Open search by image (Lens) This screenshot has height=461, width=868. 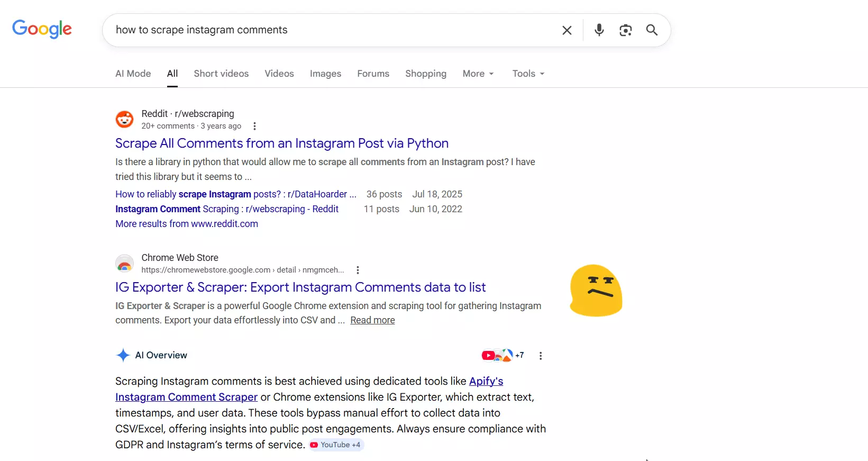pos(625,30)
